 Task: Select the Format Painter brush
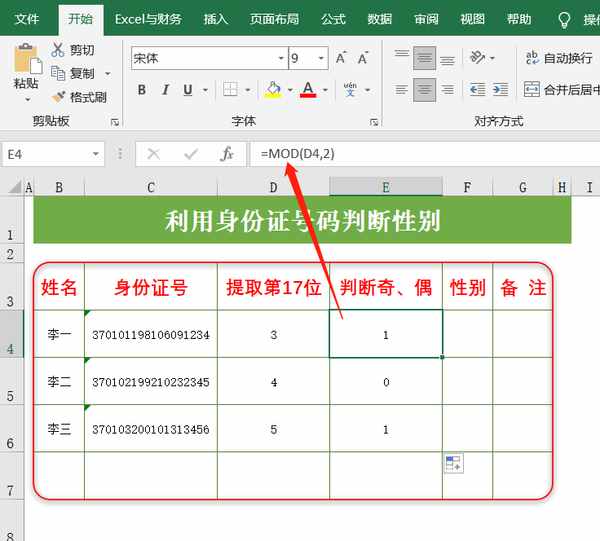58,97
